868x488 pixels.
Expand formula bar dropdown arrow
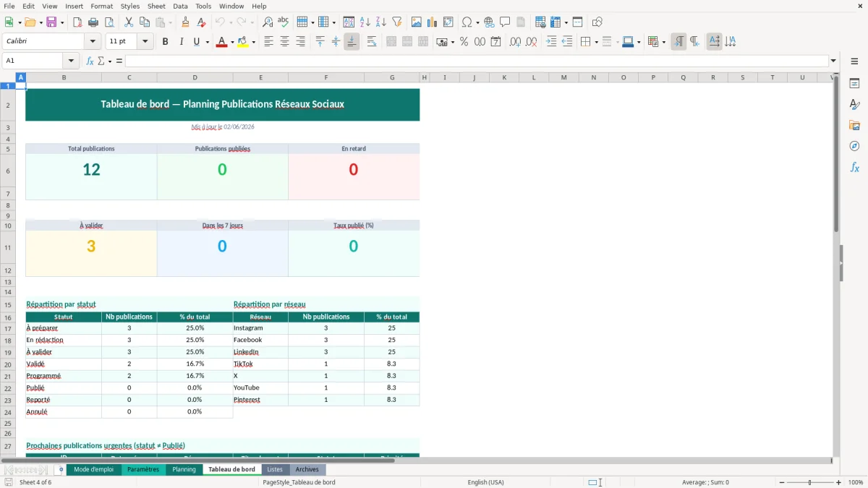coord(833,61)
